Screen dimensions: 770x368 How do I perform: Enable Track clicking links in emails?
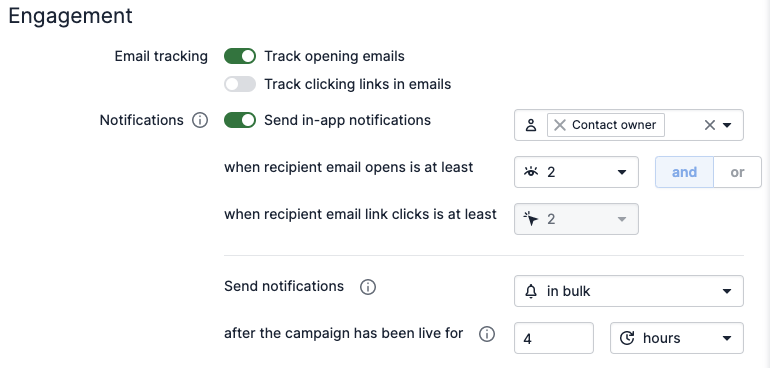240,84
